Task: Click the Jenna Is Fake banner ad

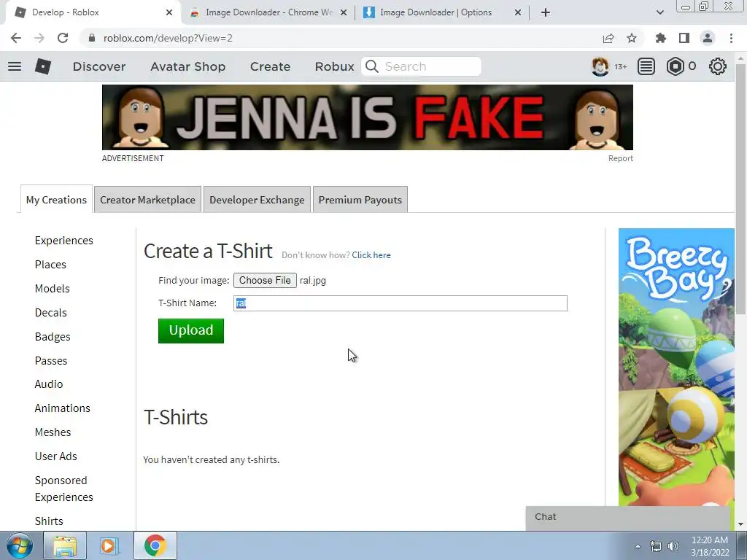Action: (x=368, y=117)
